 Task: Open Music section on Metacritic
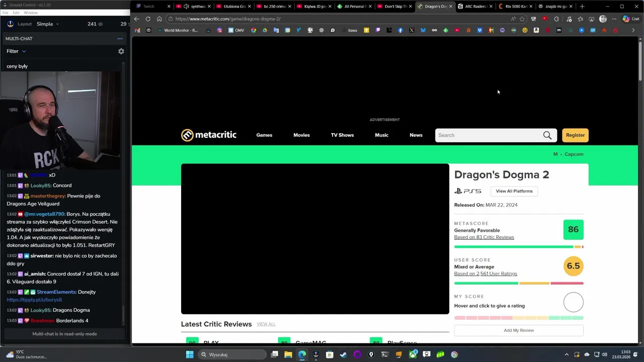381,135
